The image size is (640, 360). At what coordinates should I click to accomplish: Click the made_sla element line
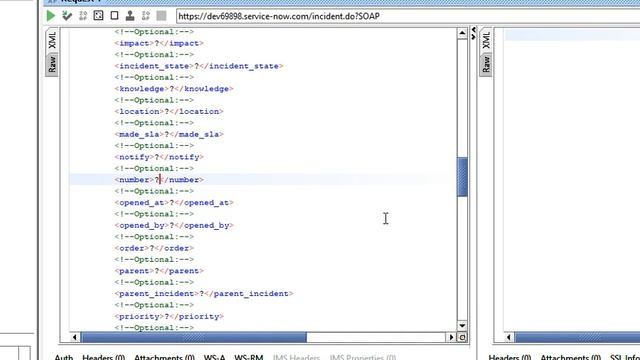(169, 134)
